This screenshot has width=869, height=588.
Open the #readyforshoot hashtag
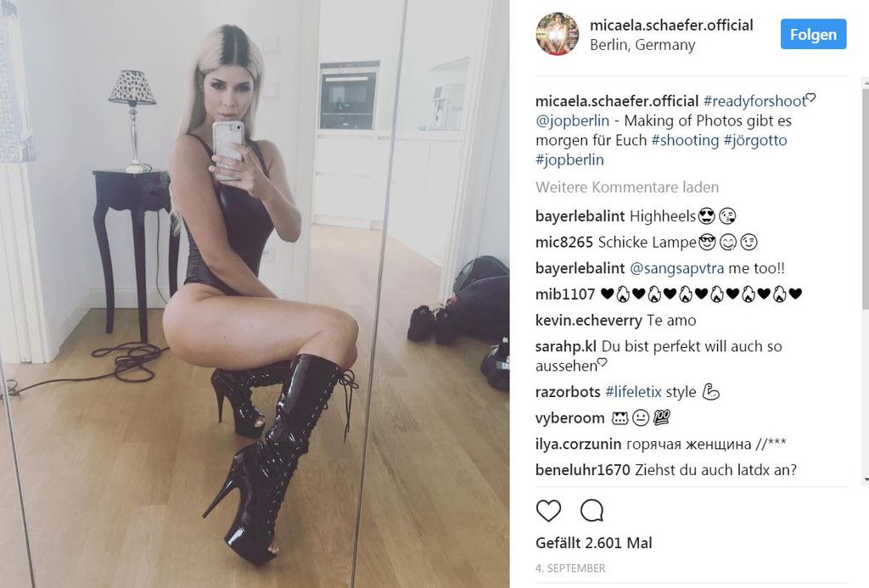coord(754,101)
